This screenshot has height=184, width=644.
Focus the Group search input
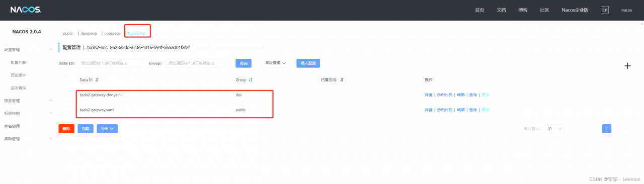(197, 63)
